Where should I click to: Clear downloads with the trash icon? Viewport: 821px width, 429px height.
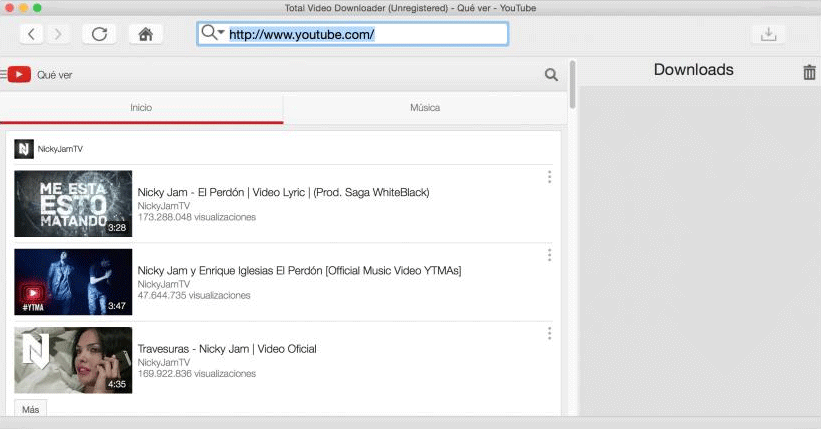coord(809,72)
